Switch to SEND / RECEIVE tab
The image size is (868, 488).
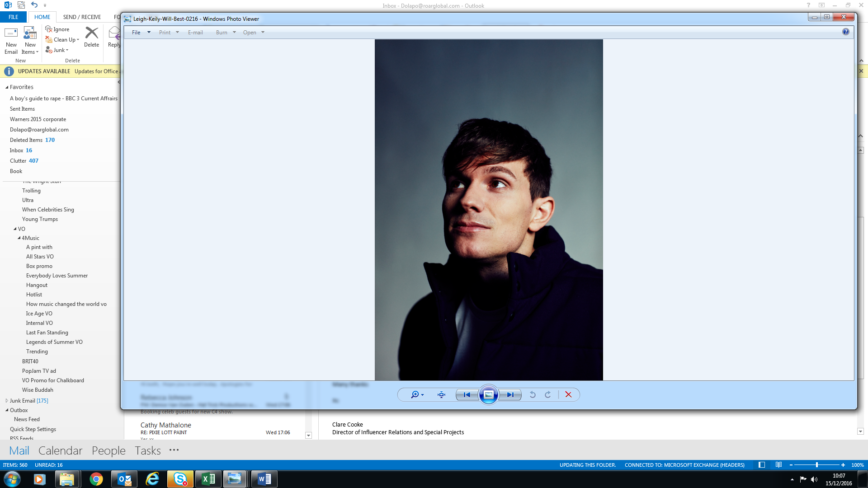tap(82, 17)
